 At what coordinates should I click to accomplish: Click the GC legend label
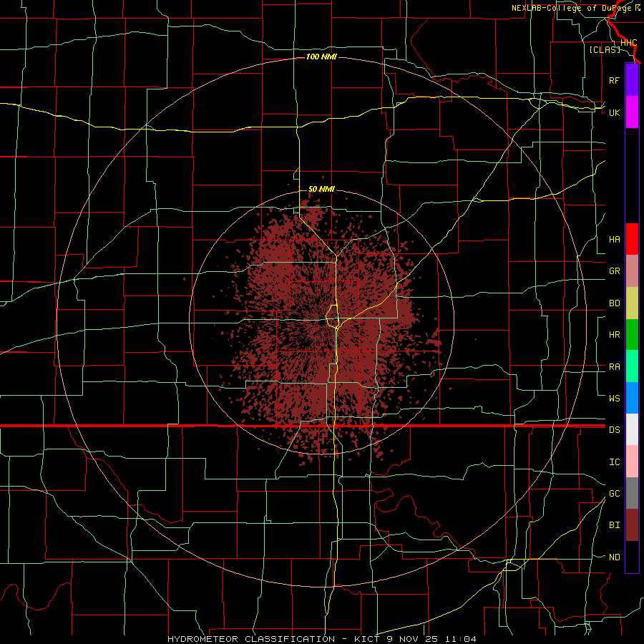tap(615, 493)
